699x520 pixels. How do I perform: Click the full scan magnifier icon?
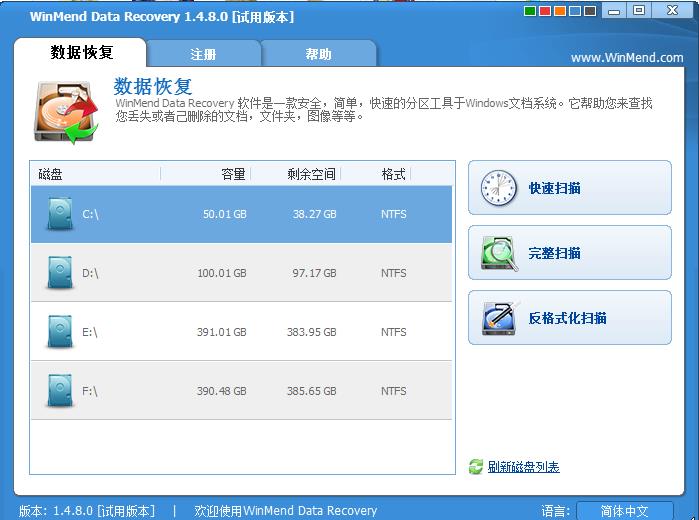(499, 253)
